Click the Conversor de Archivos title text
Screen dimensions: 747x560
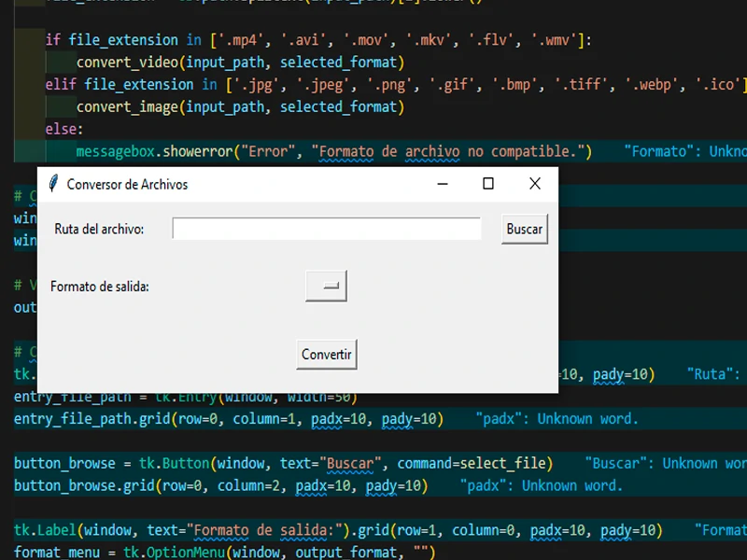coord(127,184)
